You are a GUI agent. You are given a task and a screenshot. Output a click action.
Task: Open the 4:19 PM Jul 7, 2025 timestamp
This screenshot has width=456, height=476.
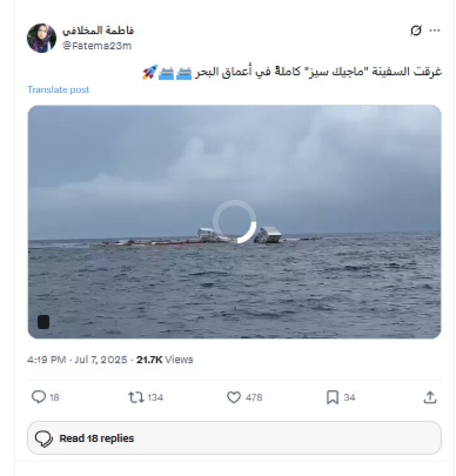pyautogui.click(x=77, y=359)
